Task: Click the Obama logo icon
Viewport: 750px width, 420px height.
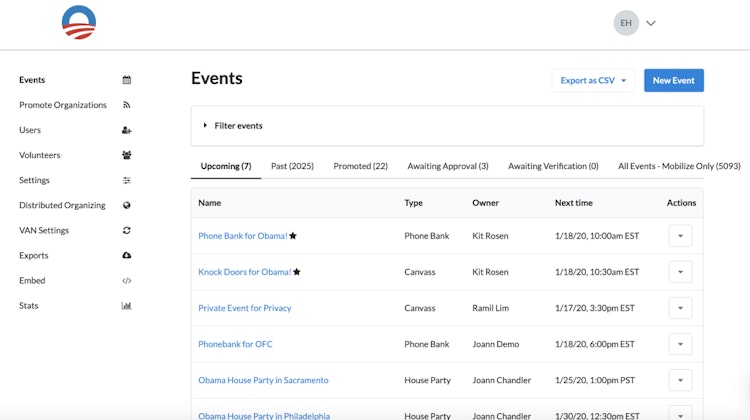Action: point(78,23)
